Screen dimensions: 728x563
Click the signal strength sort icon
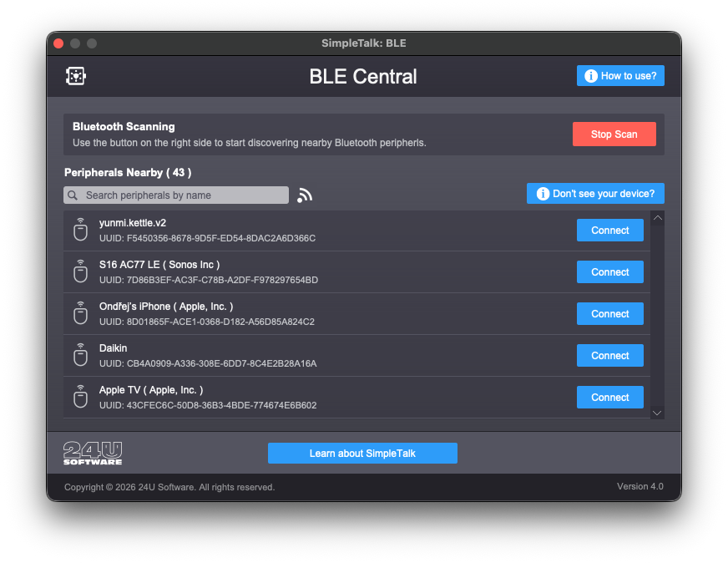(305, 195)
